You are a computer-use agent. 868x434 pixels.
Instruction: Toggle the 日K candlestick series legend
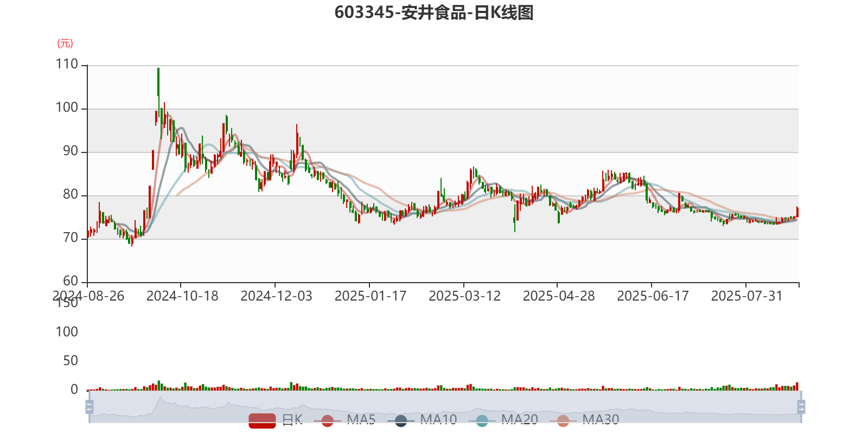[x=276, y=420]
